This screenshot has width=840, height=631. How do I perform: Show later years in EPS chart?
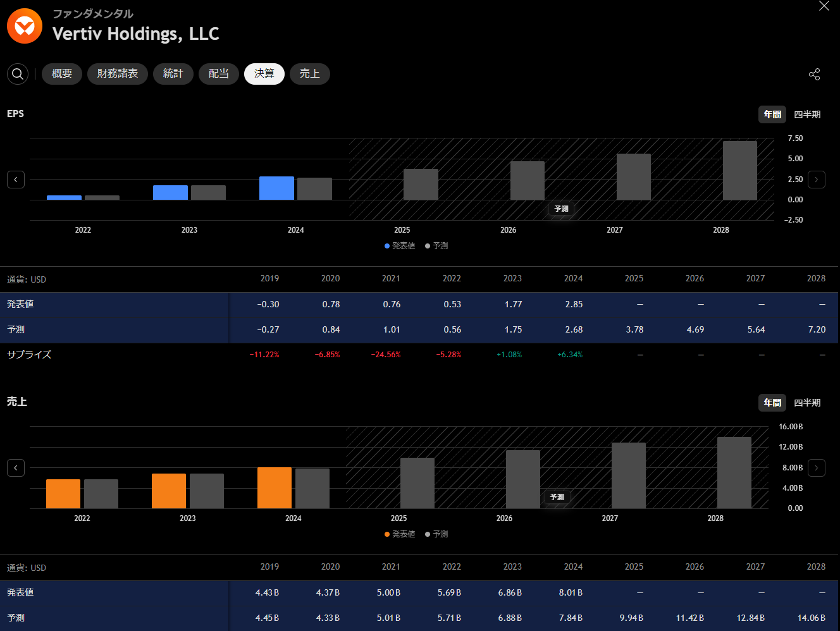(817, 180)
